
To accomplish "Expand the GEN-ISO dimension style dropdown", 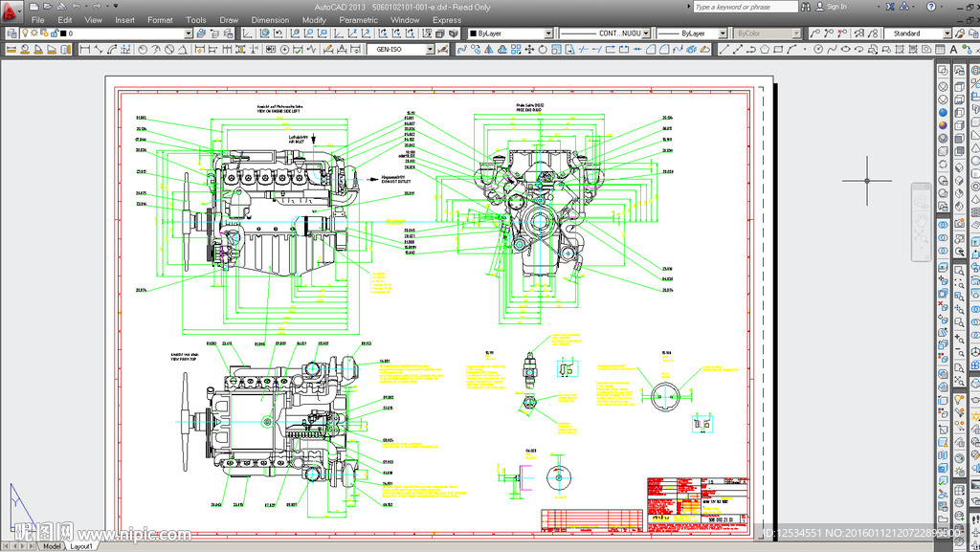I will tap(430, 50).
